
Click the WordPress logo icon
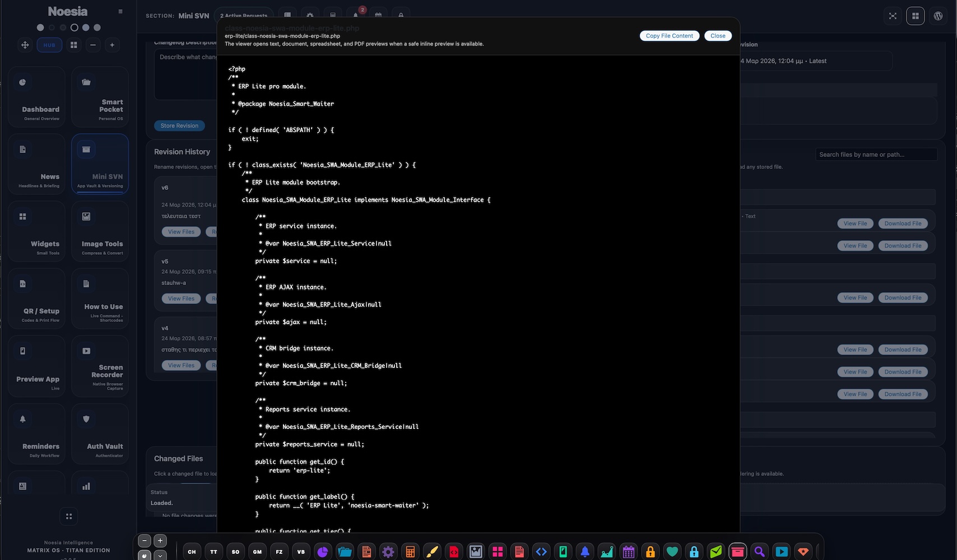coord(938,16)
